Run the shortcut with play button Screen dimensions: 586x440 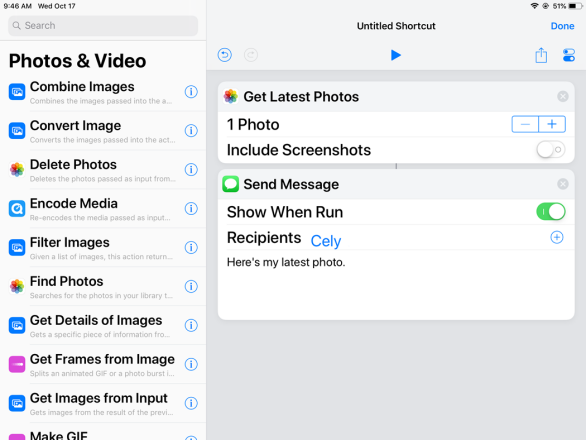click(x=395, y=55)
